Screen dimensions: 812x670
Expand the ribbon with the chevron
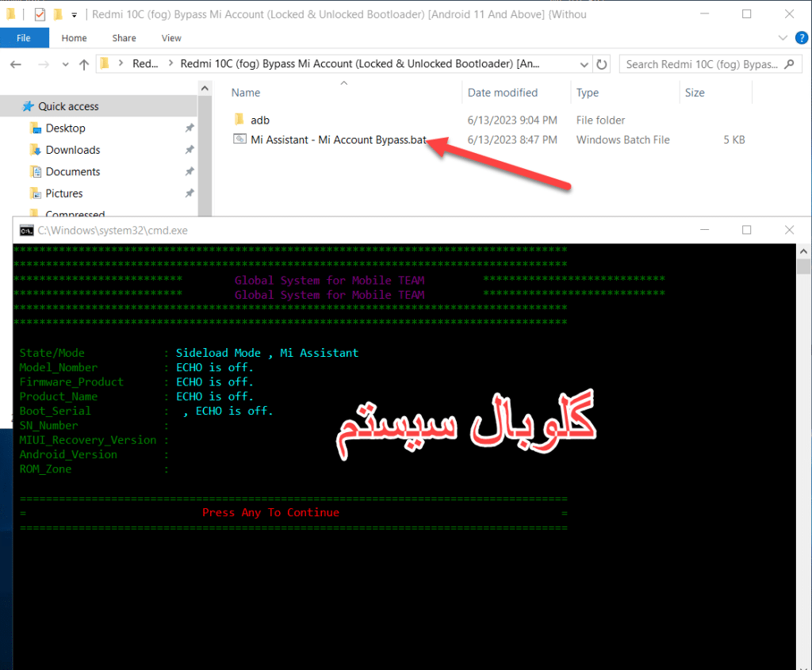[x=783, y=38]
